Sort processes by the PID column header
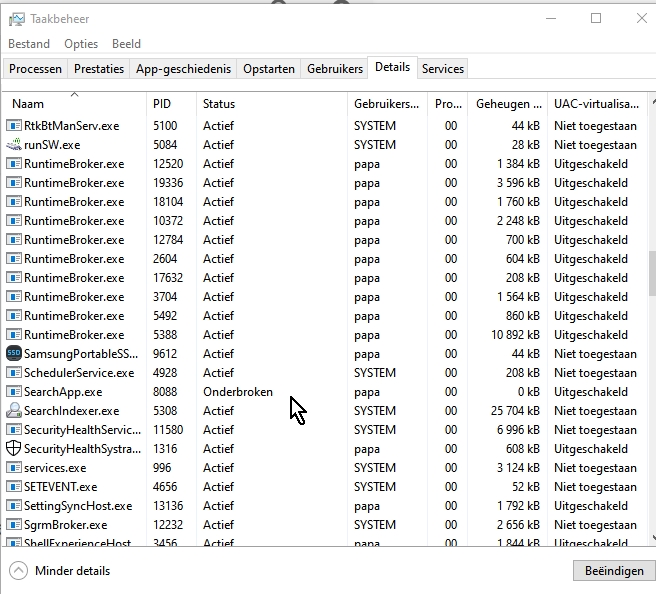Image resolution: width=656 pixels, height=594 pixels. 162,104
